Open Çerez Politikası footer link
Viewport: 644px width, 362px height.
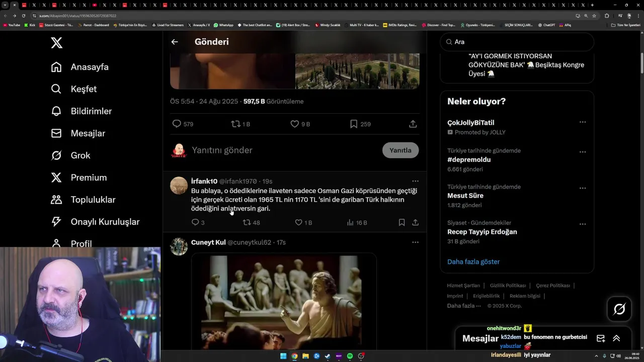pos(553,285)
